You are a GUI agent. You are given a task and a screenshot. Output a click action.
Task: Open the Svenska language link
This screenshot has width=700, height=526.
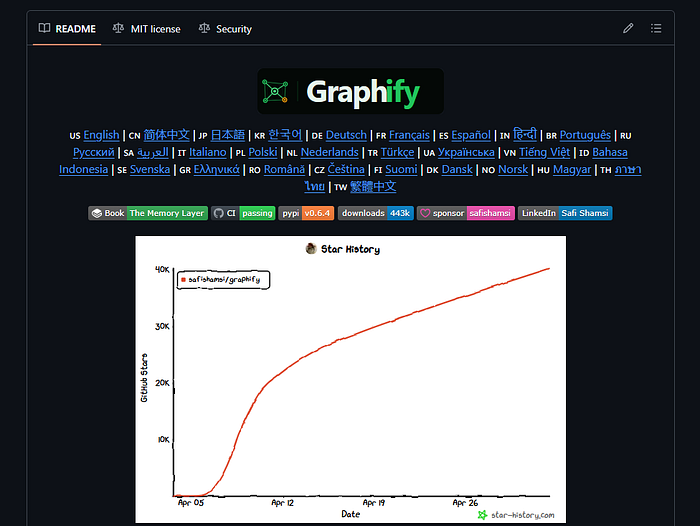pos(150,170)
